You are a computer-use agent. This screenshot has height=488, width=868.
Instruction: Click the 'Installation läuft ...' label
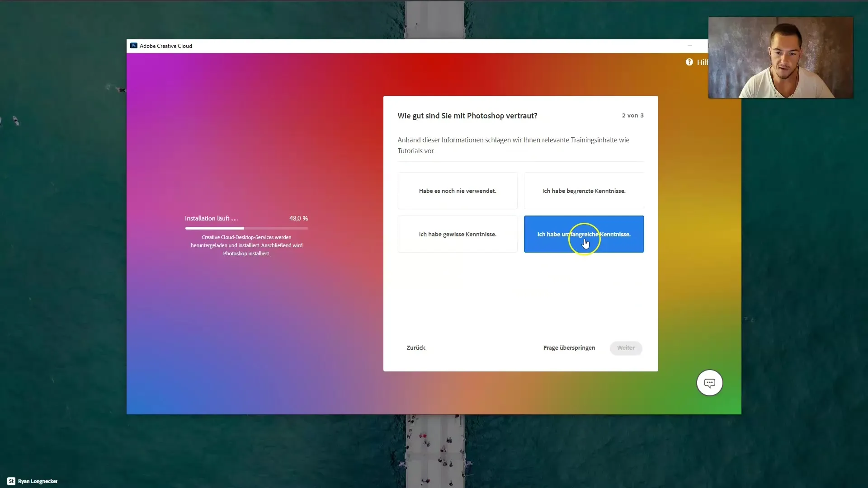point(211,218)
